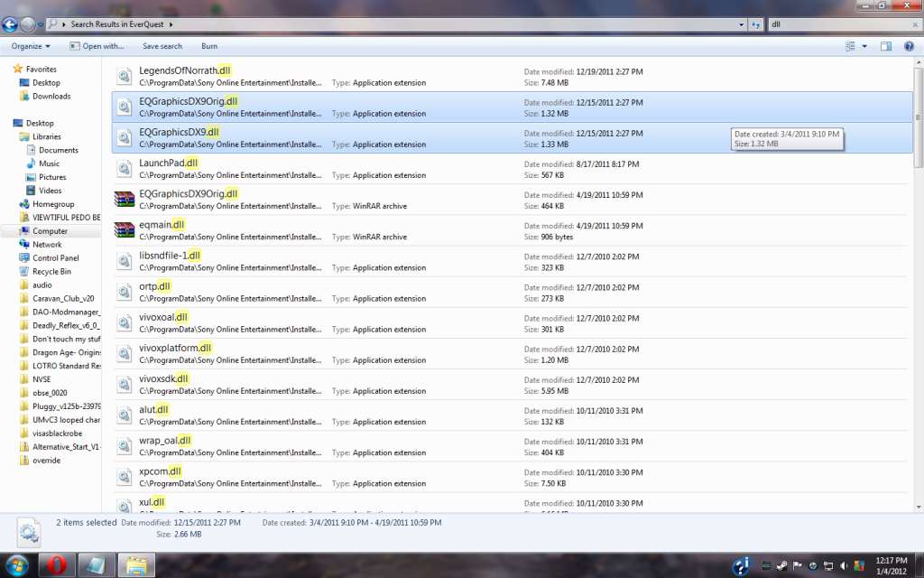Click the Refresh button in the address bar
The height and width of the screenshot is (578, 924).
(756, 24)
